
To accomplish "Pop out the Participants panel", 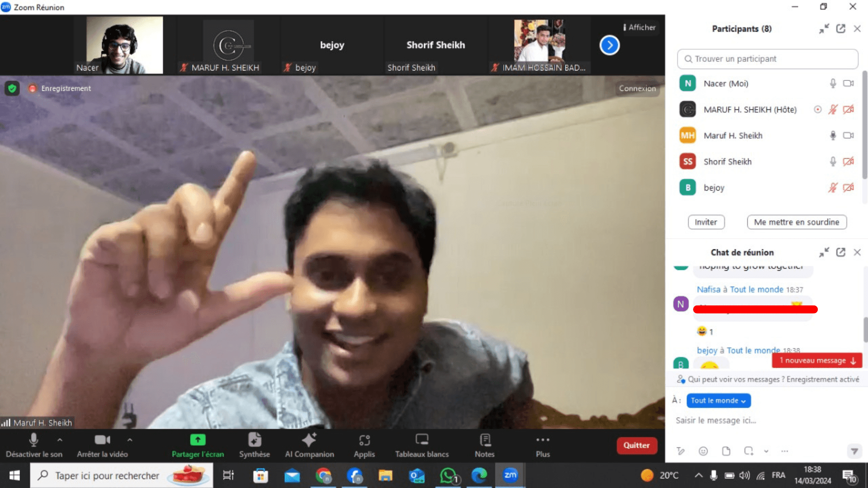I will (841, 28).
